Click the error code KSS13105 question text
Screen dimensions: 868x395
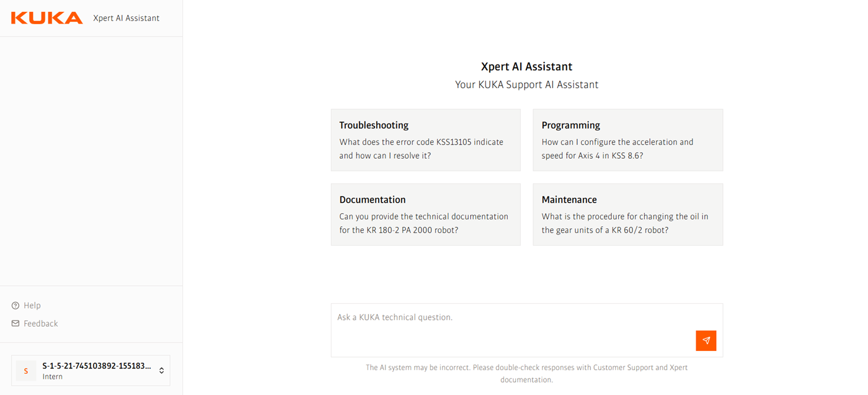[x=422, y=149]
